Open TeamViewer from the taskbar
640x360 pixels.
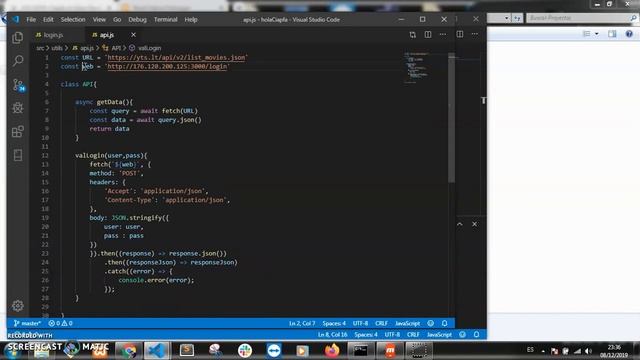[274, 351]
